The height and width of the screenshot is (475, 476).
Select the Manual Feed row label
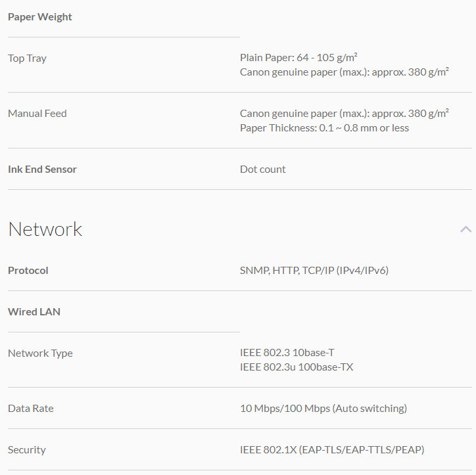click(37, 114)
